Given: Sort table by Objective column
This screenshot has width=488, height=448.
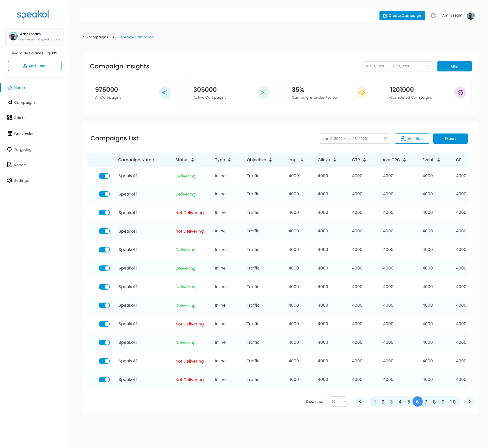Looking at the screenshot, I should tap(270, 160).
